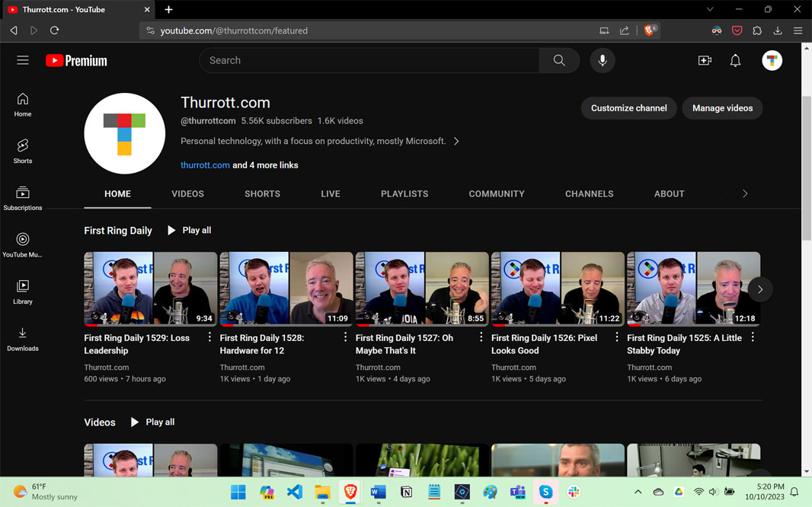This screenshot has height=507, width=812.
Task: Expand the channel description chevron
Action: pos(456,141)
